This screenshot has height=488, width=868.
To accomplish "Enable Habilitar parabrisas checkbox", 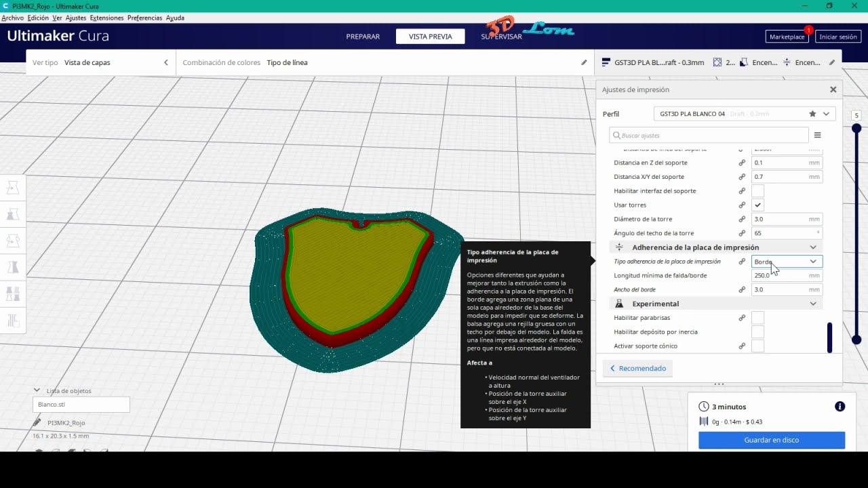I will (x=758, y=318).
